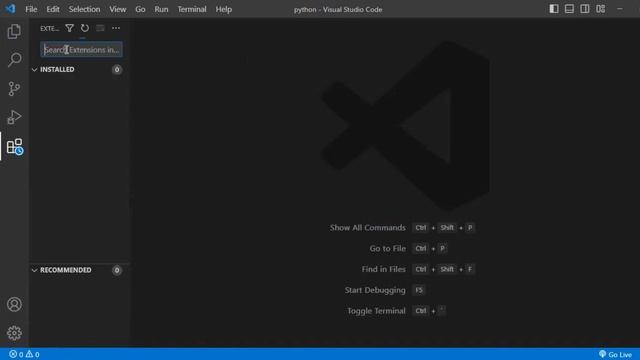Click the Toggle Terminal hint text
This screenshot has height=360, width=640.
click(376, 311)
